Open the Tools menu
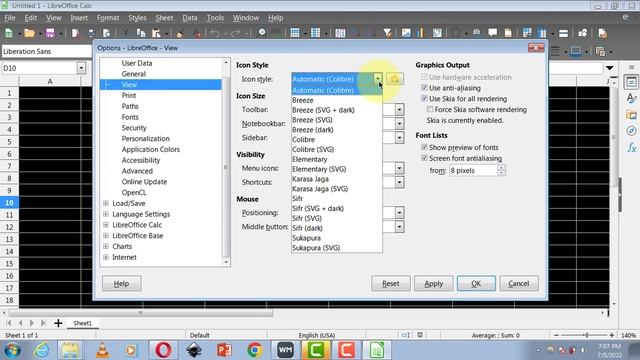 (x=215, y=18)
